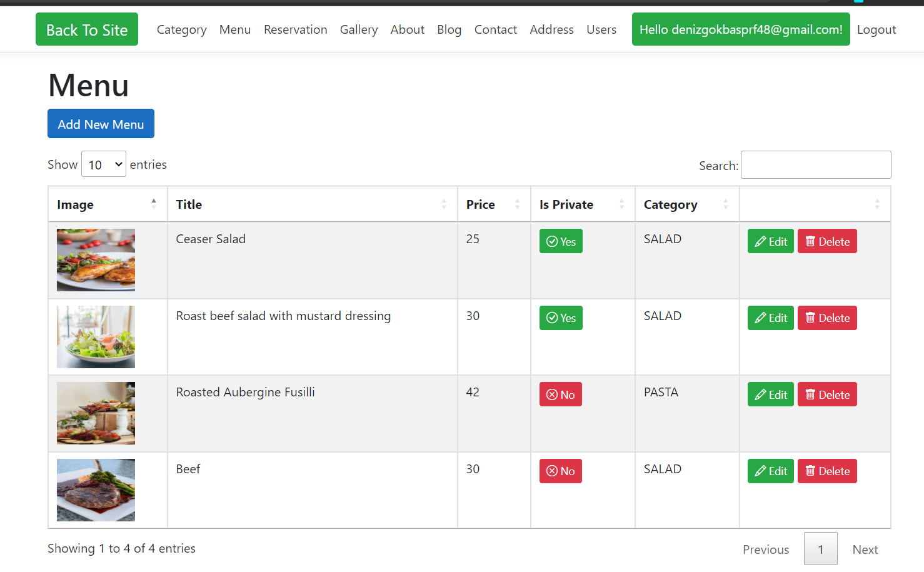Open the Reservation page in navigation
The width and height of the screenshot is (924, 572).
click(x=295, y=29)
